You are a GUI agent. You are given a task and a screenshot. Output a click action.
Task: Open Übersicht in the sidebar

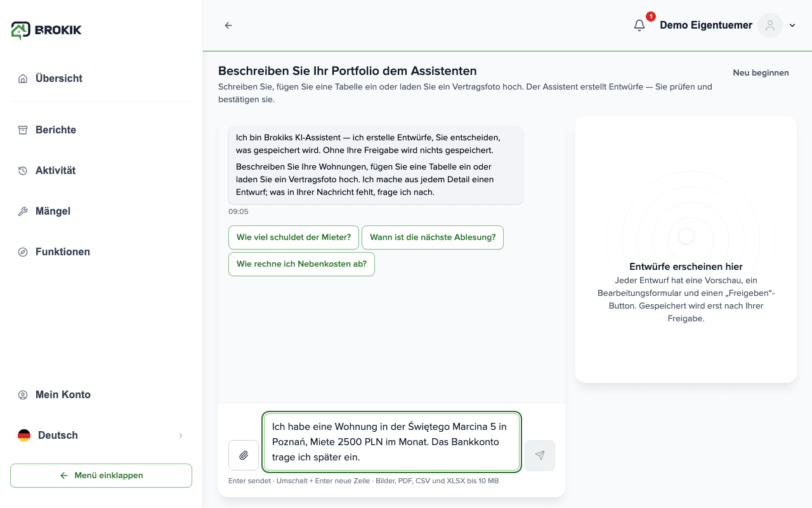(x=101, y=79)
